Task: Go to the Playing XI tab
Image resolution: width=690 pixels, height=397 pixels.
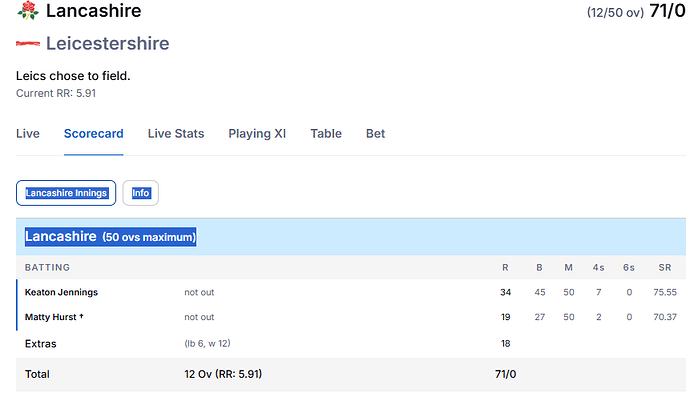Action: click(x=257, y=134)
